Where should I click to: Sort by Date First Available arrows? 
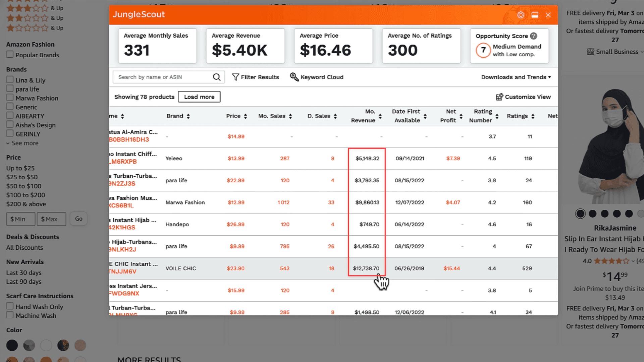425,116
